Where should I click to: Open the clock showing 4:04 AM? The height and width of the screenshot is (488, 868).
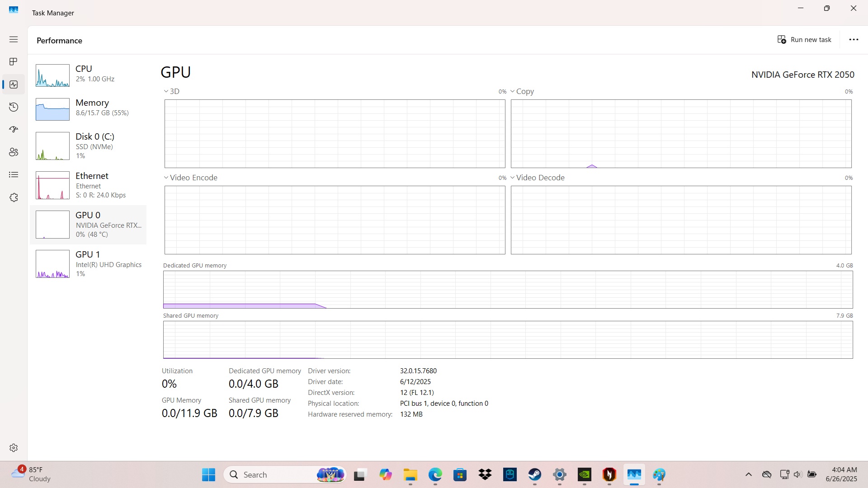(841, 474)
